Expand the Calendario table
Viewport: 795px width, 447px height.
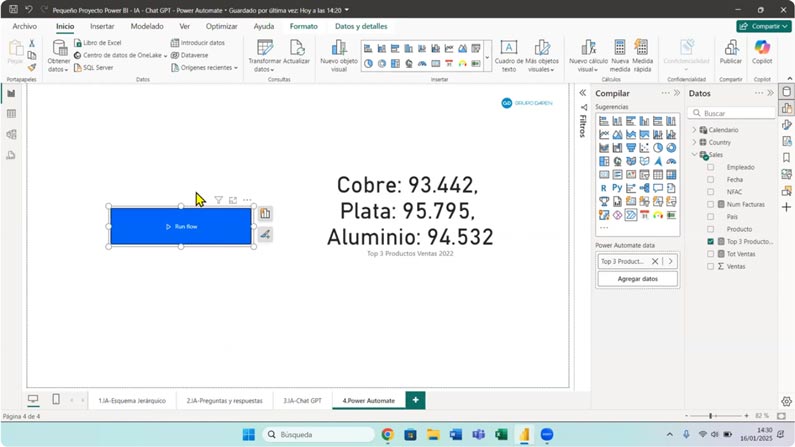694,130
